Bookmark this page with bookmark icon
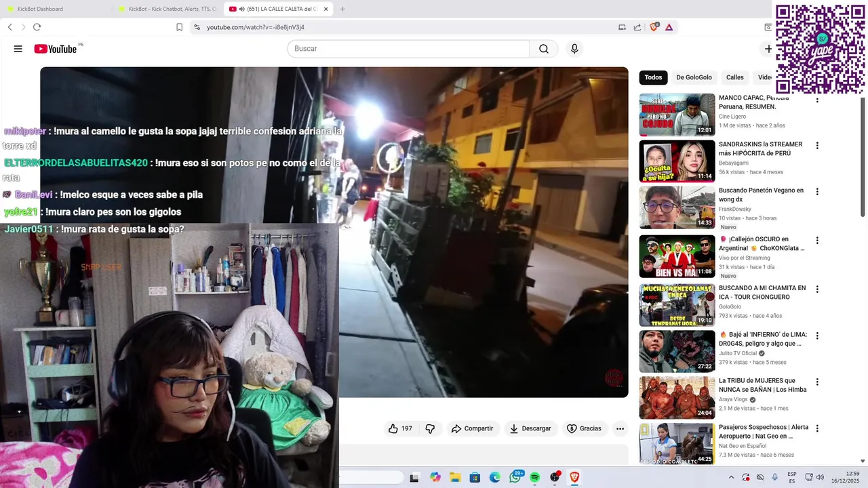Screen dimensions: 868x488 (x=179, y=27)
